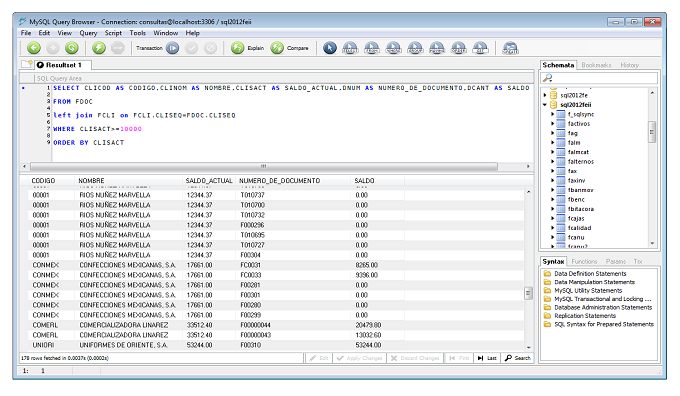680x396 pixels.
Task: Click the resultset vertical scrollbar thumb
Action: (x=528, y=293)
